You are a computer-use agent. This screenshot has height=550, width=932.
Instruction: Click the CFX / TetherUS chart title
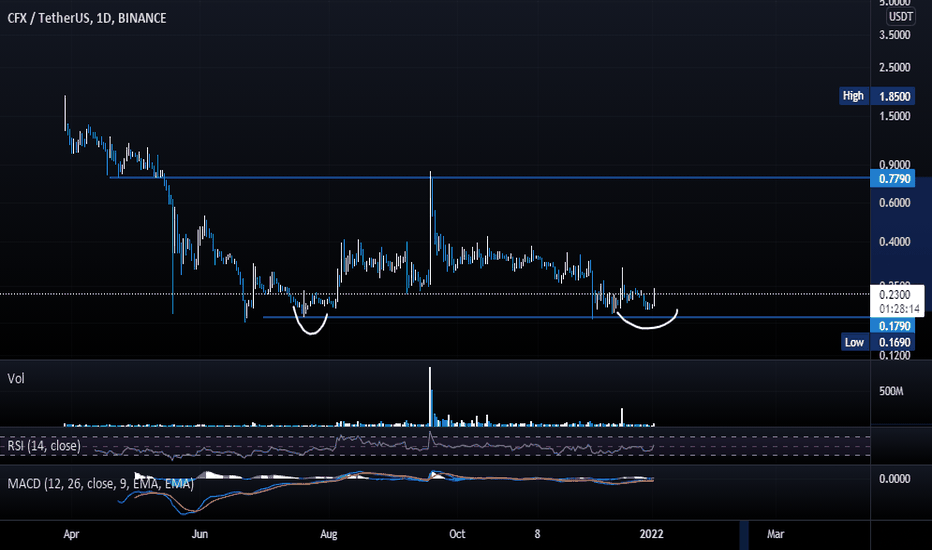pos(87,18)
